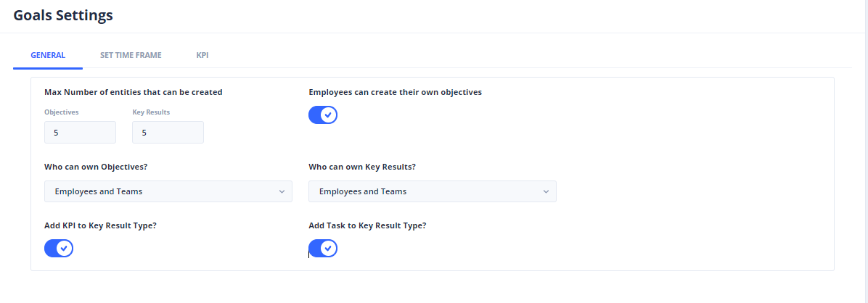Click the small Key Results field label
This screenshot has height=303, width=868.
[151, 112]
